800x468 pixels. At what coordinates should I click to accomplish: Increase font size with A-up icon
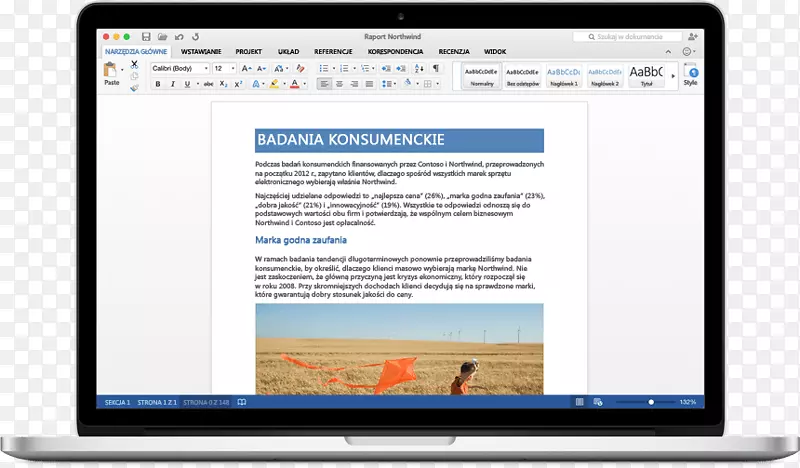tap(246, 68)
